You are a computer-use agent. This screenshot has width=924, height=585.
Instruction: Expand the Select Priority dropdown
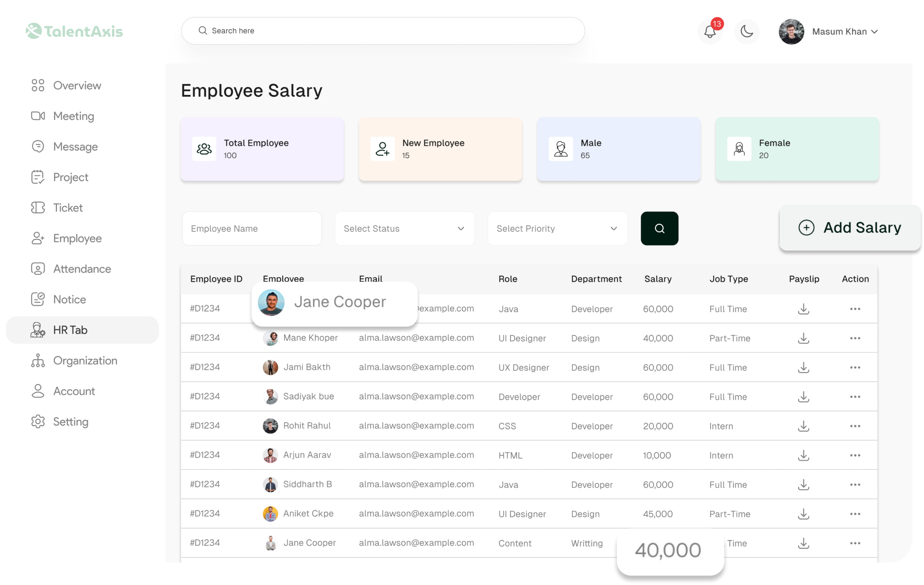pos(557,228)
